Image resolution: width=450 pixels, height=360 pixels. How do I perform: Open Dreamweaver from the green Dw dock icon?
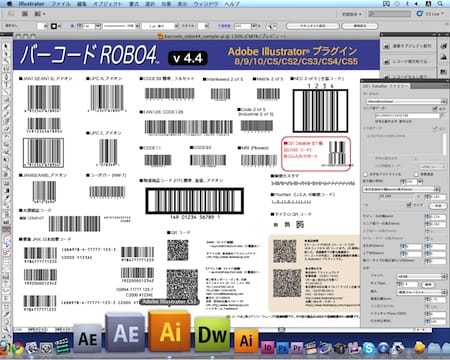click(x=212, y=334)
